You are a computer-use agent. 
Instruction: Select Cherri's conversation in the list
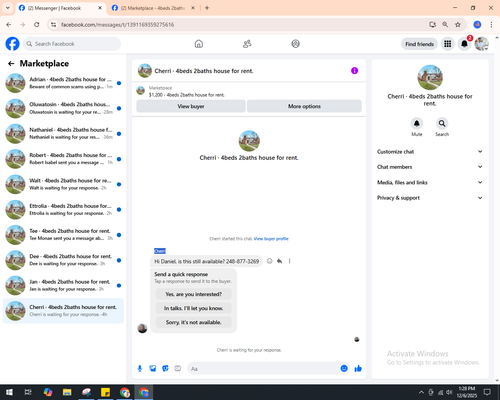[x=63, y=311]
